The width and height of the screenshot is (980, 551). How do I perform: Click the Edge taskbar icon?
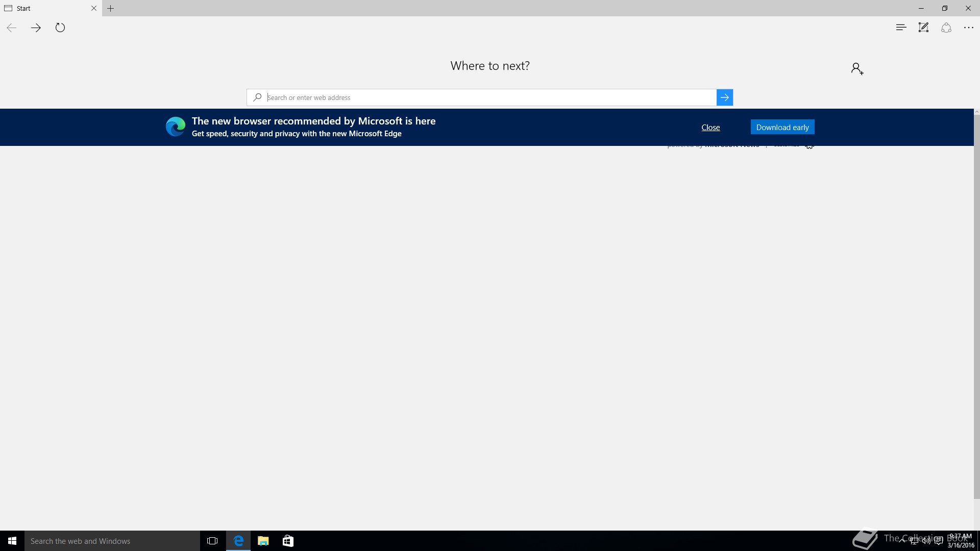click(x=238, y=541)
